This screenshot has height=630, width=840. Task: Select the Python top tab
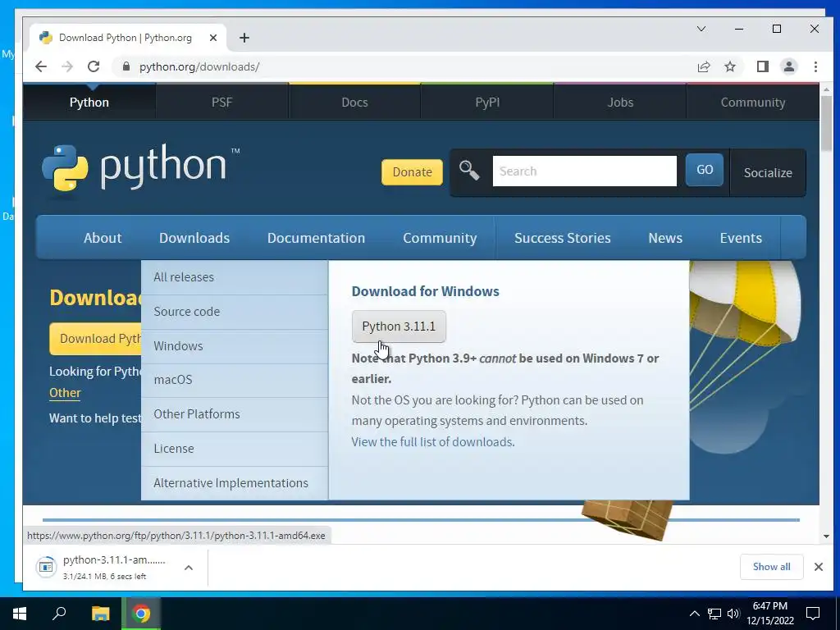point(89,103)
